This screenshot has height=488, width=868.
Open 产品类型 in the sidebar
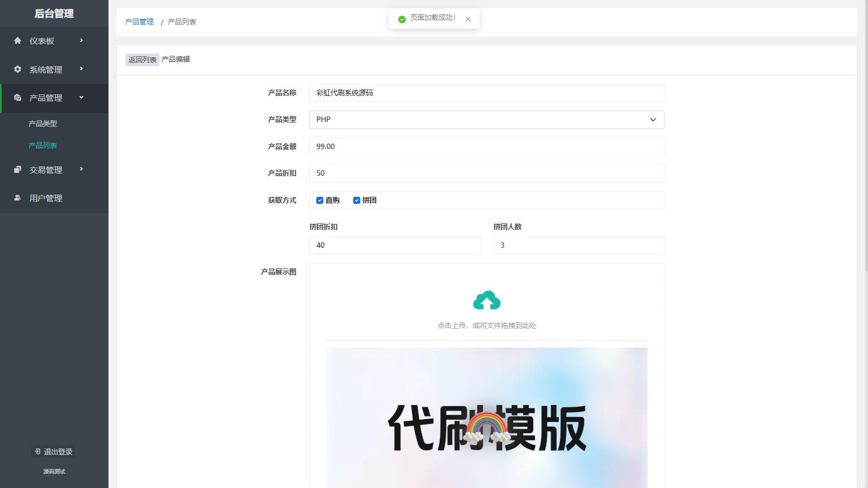[43, 124]
